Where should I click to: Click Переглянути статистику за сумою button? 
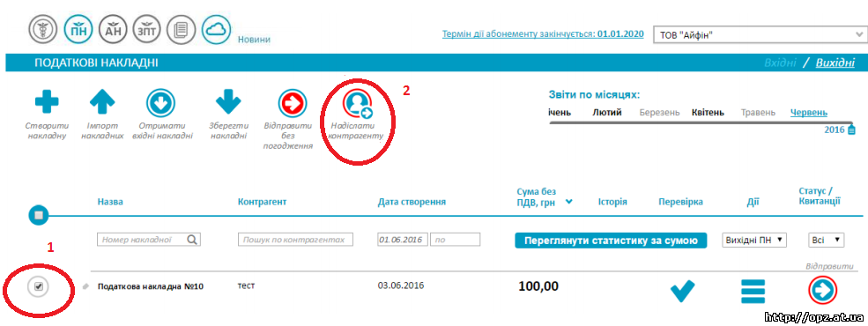612,241
